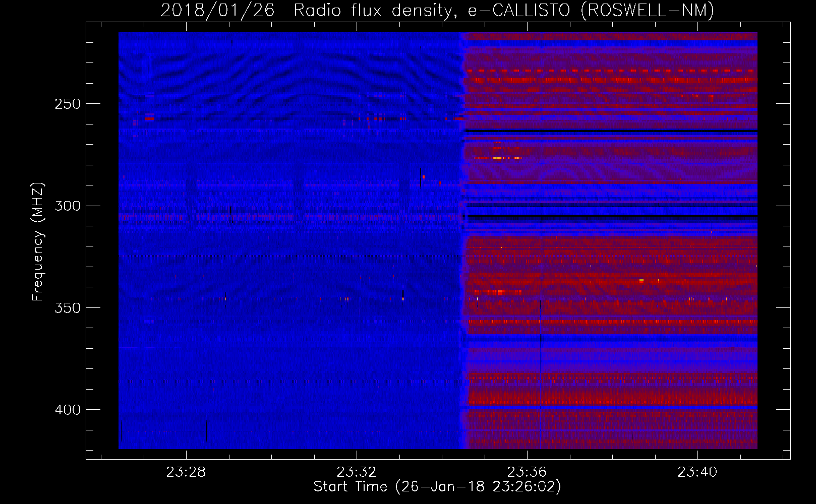Select the Frequency (MHZ) axis label
Image resolution: width=816 pixels, height=504 pixels.
(38, 242)
